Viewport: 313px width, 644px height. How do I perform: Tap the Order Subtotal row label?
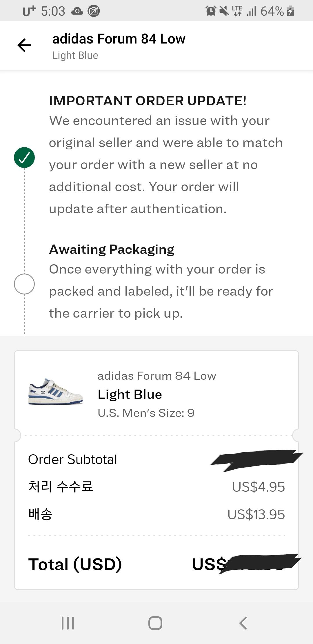point(73,460)
